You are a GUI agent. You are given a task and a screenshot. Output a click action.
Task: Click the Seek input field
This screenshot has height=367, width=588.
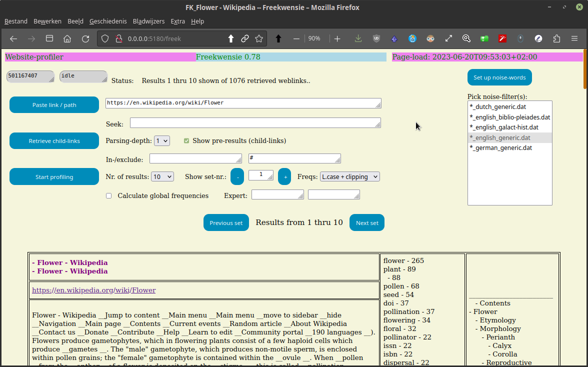point(255,122)
